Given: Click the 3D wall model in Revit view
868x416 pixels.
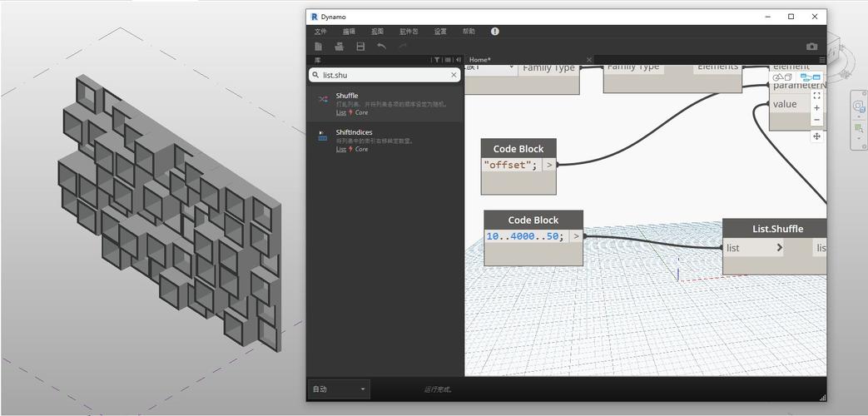Looking at the screenshot, I should coord(169,213).
